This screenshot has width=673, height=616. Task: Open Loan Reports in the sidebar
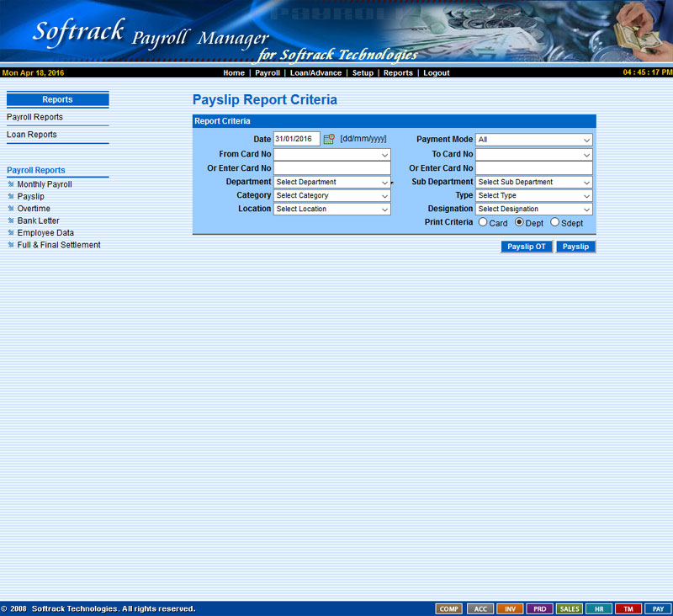click(x=32, y=135)
